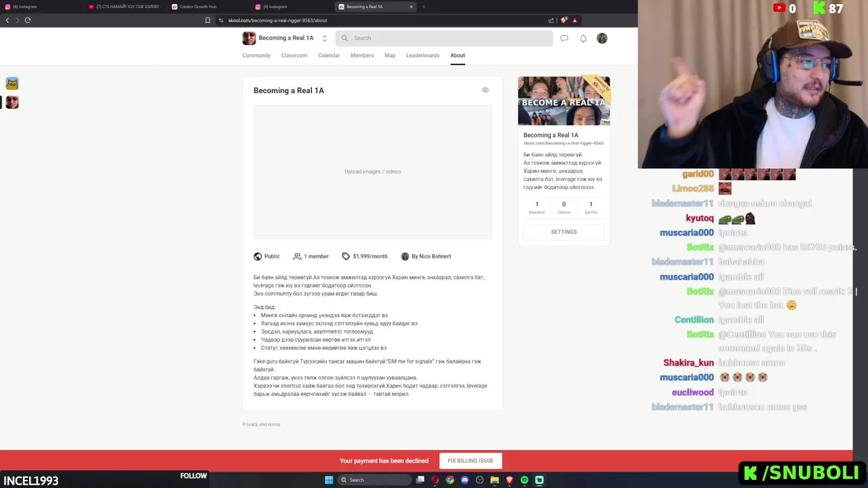Click the Upload images / videos area
868x488 pixels.
(x=373, y=171)
